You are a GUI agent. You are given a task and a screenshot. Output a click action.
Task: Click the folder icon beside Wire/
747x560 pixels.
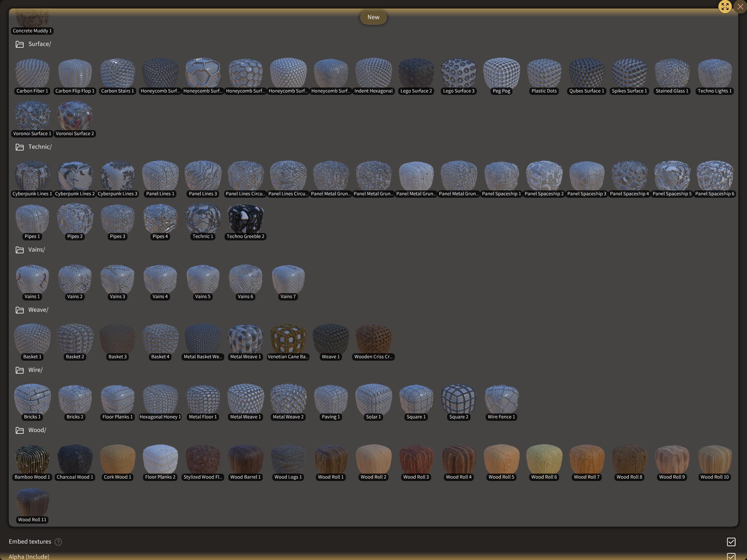19,370
